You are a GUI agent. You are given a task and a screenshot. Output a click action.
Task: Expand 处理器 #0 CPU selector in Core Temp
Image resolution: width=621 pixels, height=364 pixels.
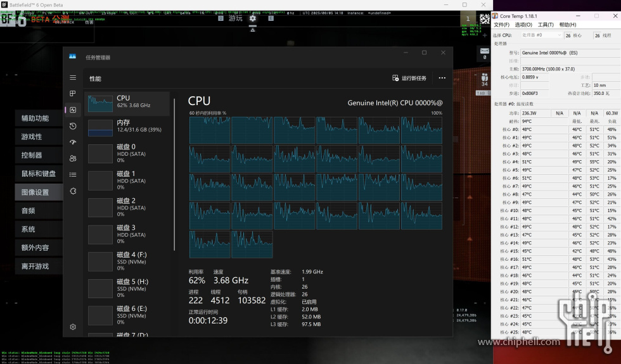(x=541, y=35)
